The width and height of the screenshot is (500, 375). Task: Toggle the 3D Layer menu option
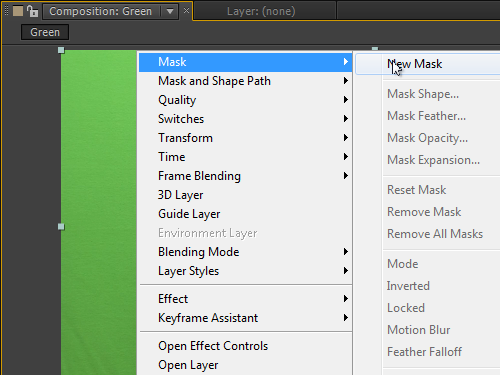pos(245,195)
